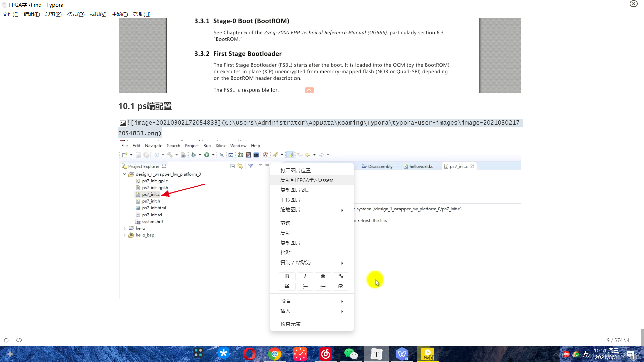
Task: Open the taskbar clock showing 10:51
Action: click(x=606, y=354)
